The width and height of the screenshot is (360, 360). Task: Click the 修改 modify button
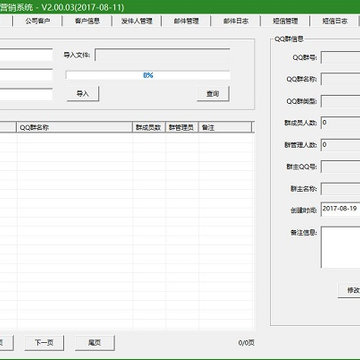click(x=349, y=290)
